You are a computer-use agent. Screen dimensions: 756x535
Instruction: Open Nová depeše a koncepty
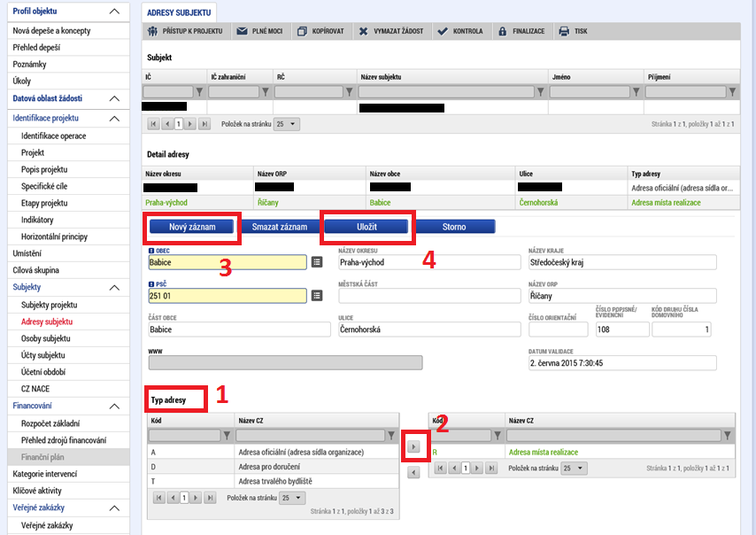[x=68, y=30]
